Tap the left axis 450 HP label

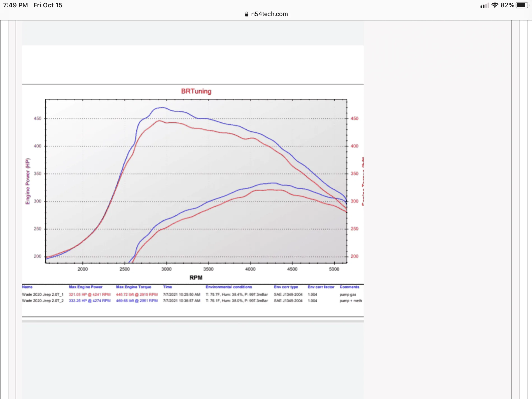(38, 118)
